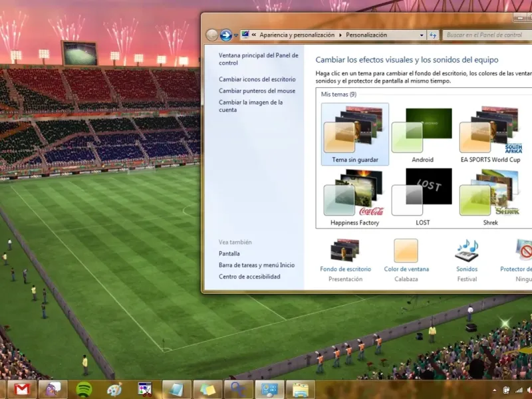Expand the address bar history dropdown
The height and width of the screenshot is (399, 532).
coord(422,35)
